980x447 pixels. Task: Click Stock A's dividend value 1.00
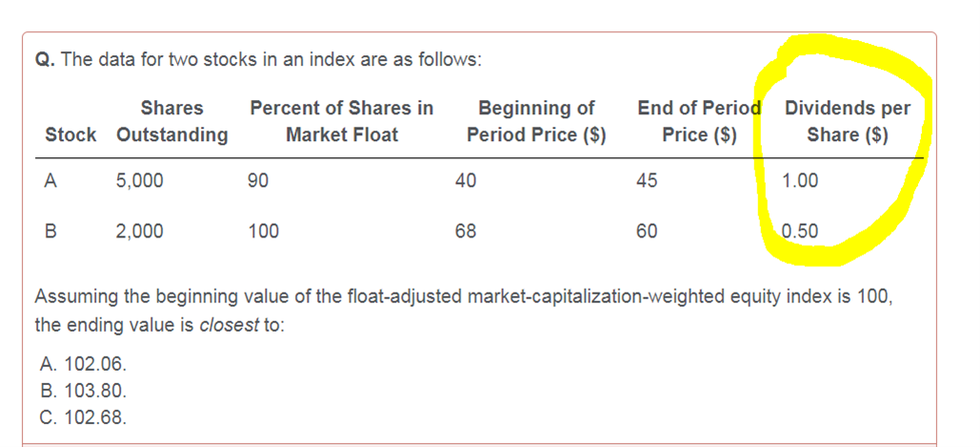(x=800, y=181)
